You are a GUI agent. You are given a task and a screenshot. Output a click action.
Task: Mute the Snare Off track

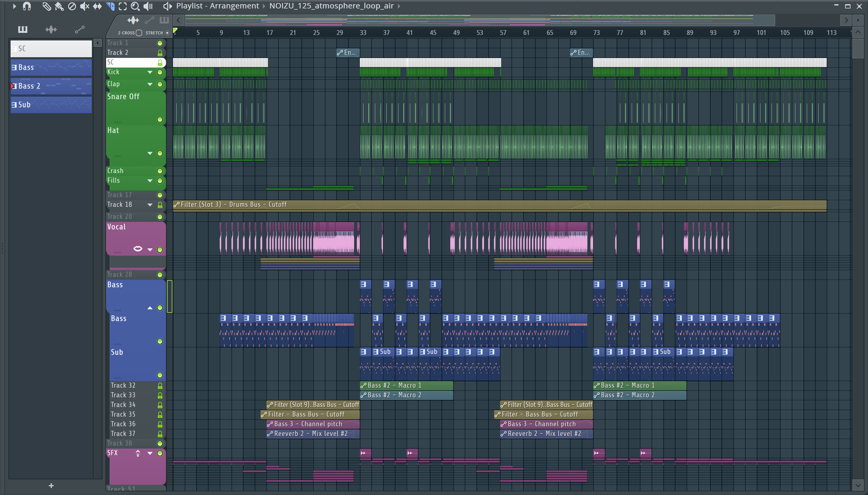(x=160, y=120)
